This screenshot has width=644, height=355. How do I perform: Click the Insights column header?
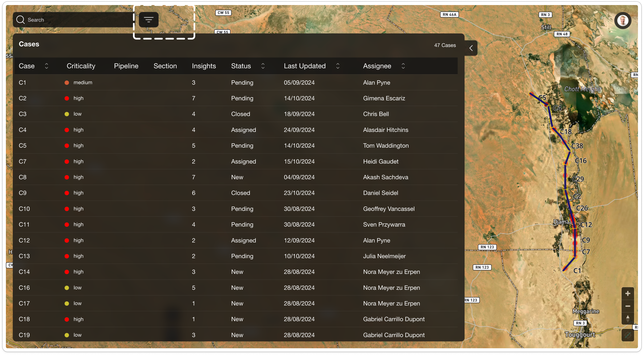coord(204,66)
